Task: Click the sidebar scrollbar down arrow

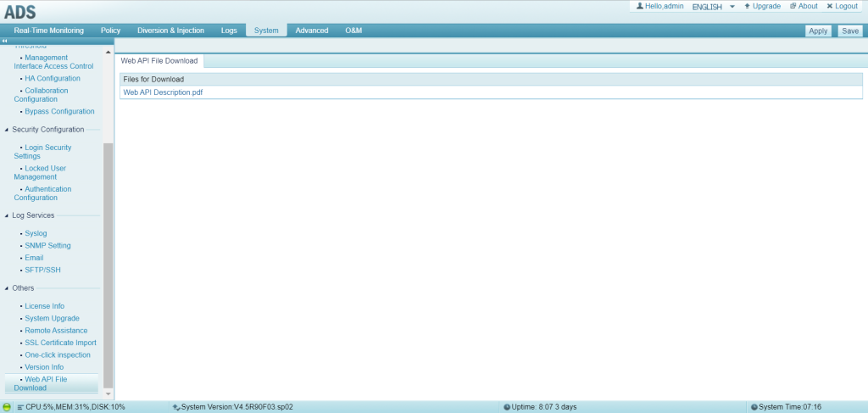Action: (x=108, y=393)
